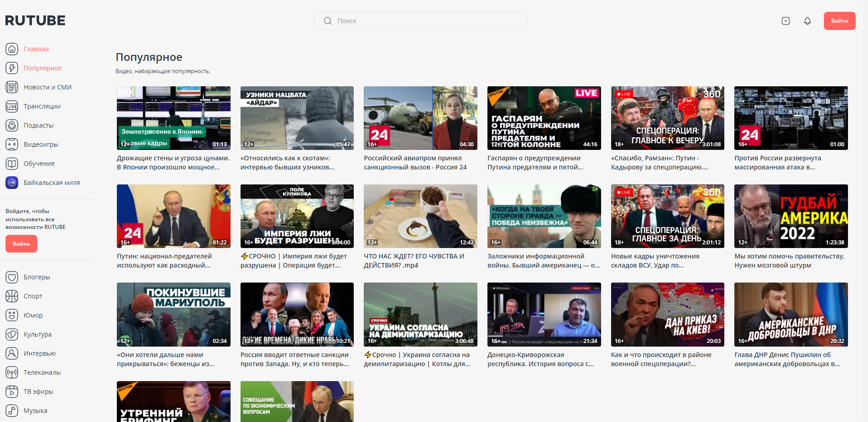The height and width of the screenshot is (422, 868).
Task: Select the Телеканалы menu item
Action: [42, 372]
